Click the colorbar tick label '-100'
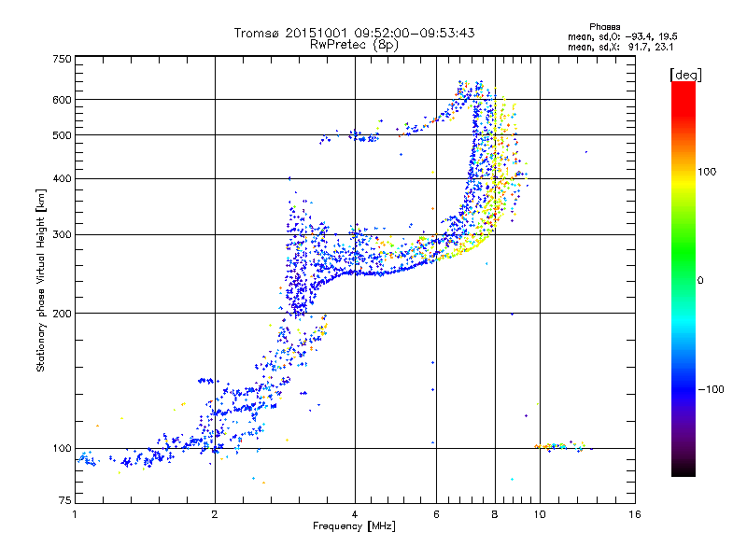The width and height of the screenshot is (747, 560). point(711,389)
